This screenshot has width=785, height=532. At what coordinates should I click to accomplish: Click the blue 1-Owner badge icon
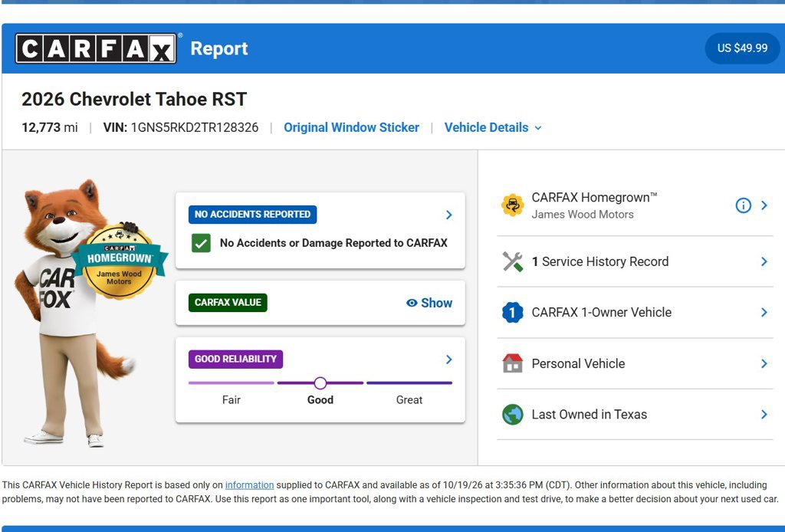click(513, 313)
